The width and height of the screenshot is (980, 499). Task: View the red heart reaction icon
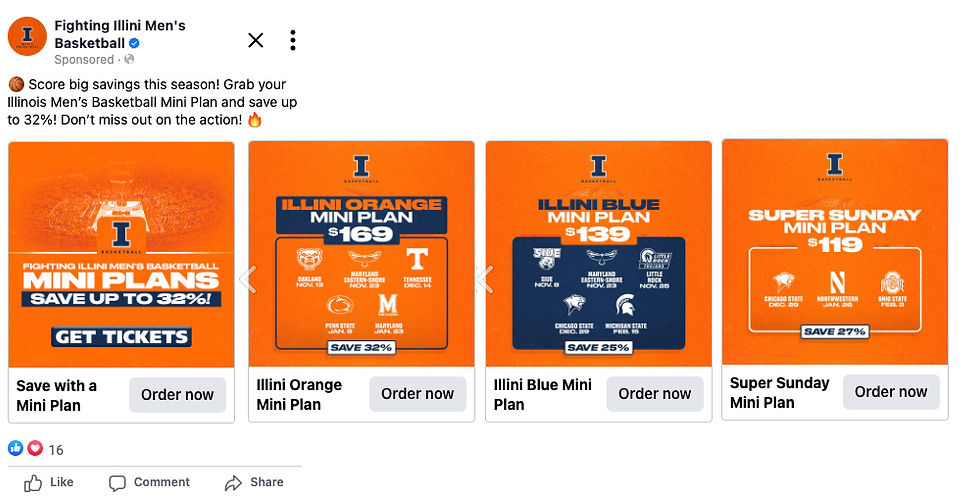point(35,448)
